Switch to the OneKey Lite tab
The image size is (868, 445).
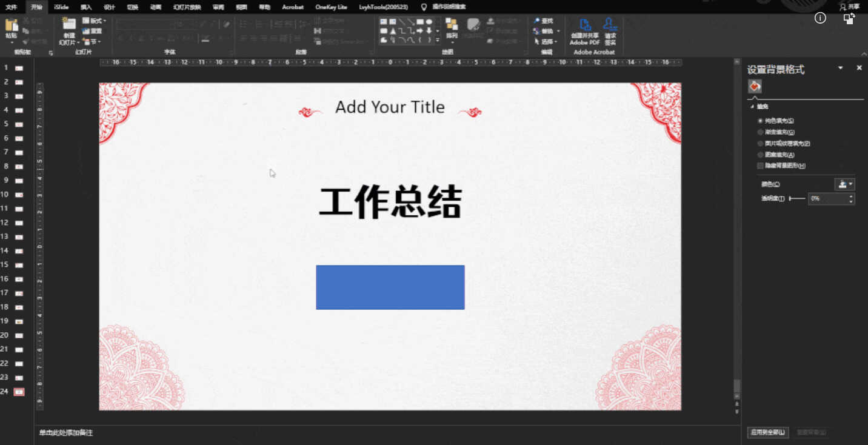[332, 7]
